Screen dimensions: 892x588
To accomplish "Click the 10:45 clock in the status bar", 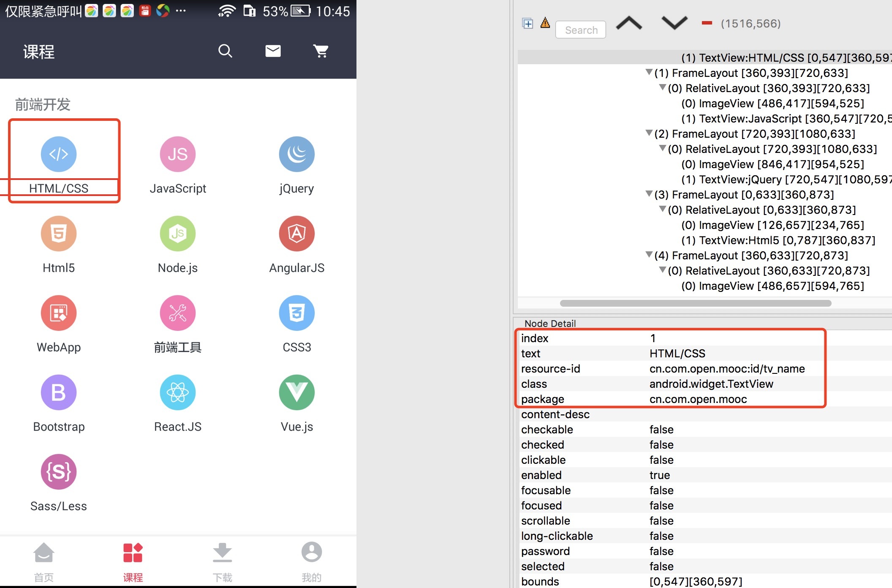I will pos(333,11).
